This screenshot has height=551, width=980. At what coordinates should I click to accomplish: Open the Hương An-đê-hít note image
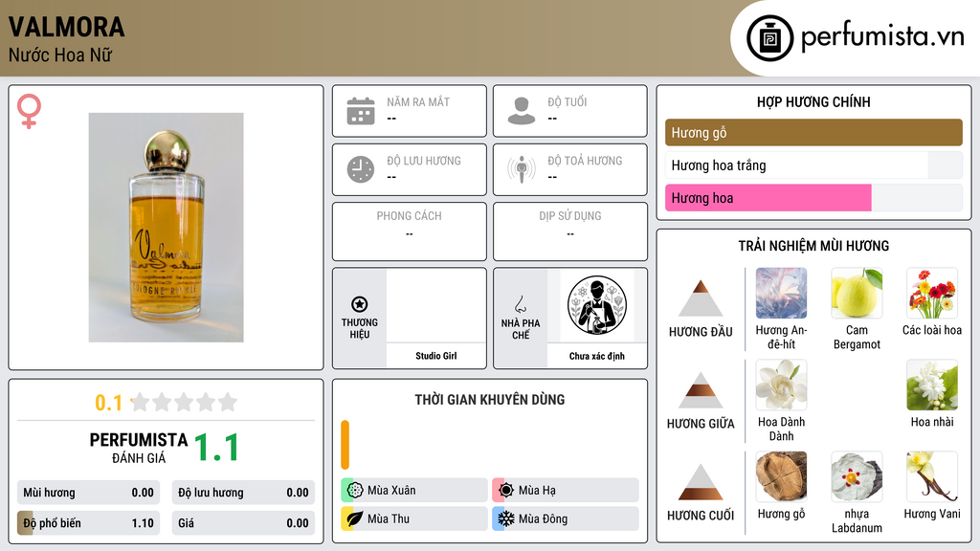pyautogui.click(x=781, y=293)
